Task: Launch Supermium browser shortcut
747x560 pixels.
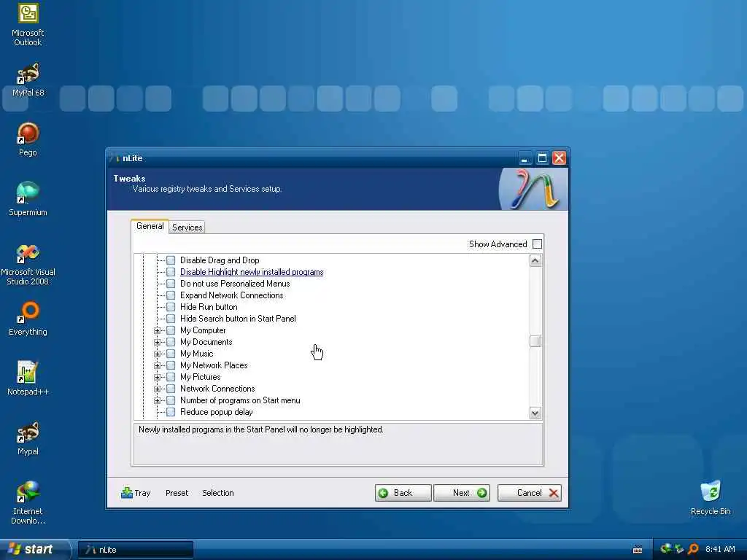Action: (28, 200)
